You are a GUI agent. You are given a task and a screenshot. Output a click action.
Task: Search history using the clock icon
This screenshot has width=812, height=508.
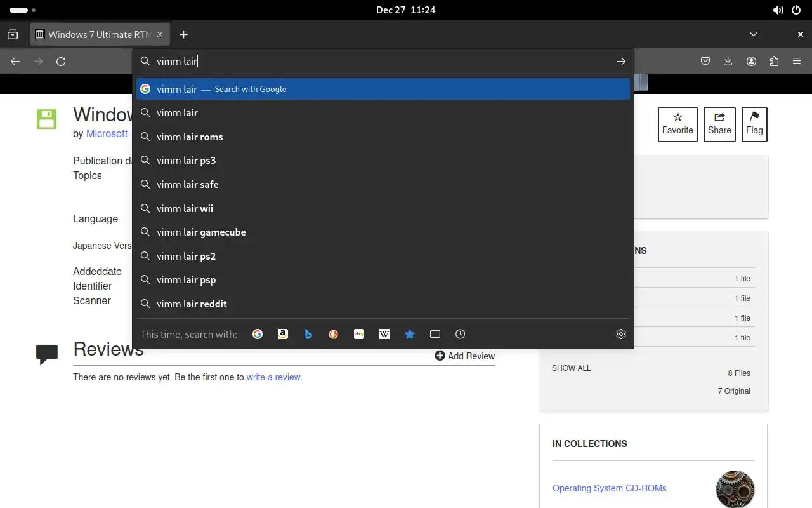tap(461, 334)
